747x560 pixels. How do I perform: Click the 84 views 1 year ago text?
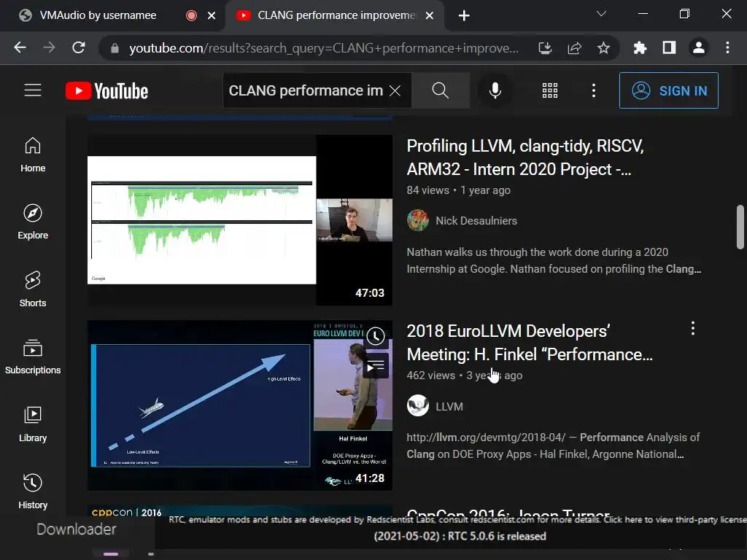[x=458, y=190]
